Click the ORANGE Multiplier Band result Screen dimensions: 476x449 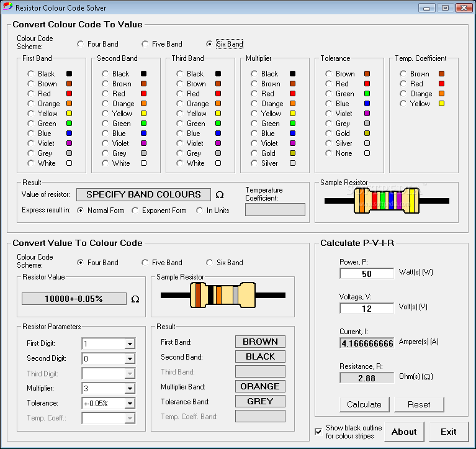(x=260, y=386)
